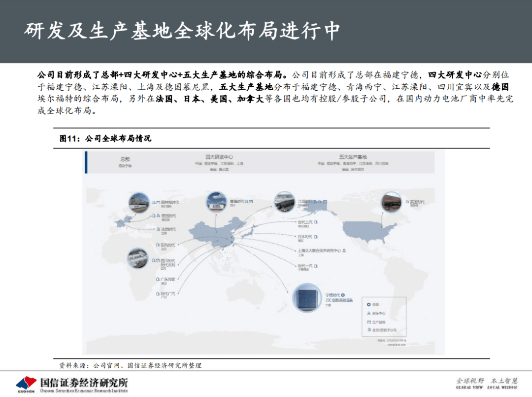Click the 日本时代 label on the map
Viewport: 532px width, 397px height.
click(x=305, y=237)
